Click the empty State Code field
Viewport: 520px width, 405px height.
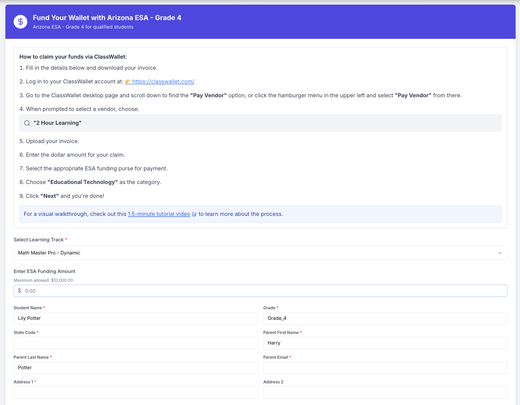point(136,343)
